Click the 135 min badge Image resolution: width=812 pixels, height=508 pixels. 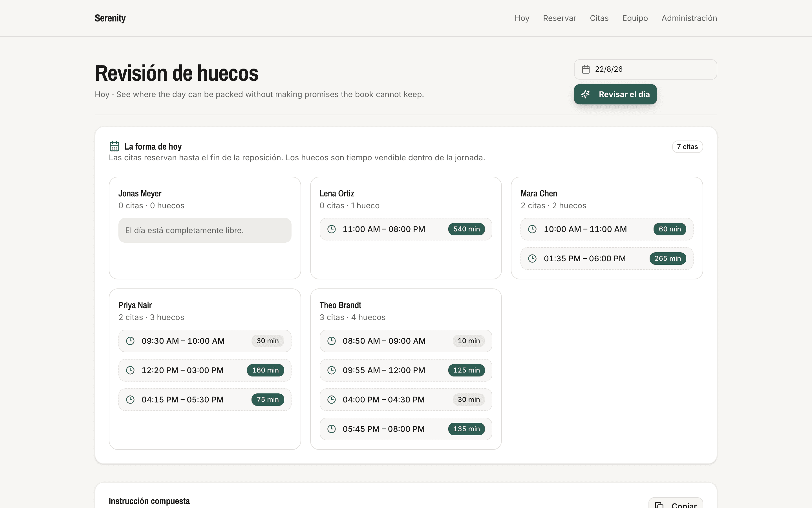point(466,429)
